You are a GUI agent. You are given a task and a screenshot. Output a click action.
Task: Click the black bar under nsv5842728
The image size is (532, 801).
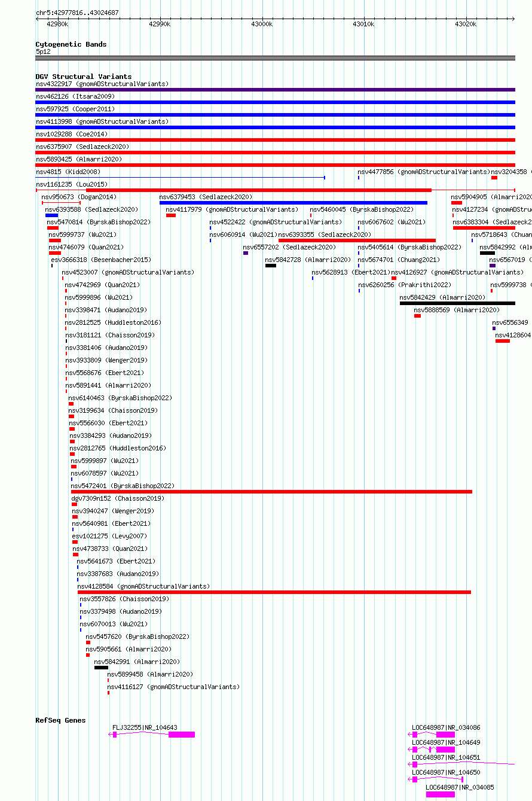(x=271, y=266)
